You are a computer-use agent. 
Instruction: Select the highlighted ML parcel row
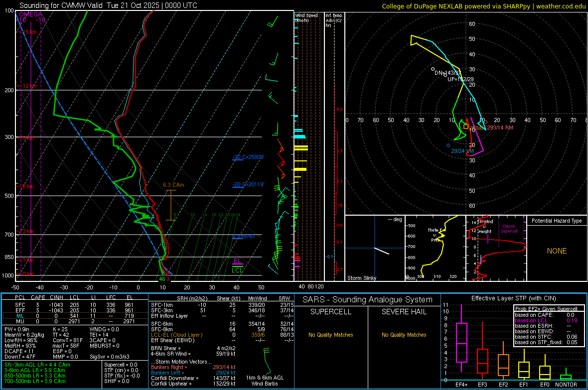(74, 316)
